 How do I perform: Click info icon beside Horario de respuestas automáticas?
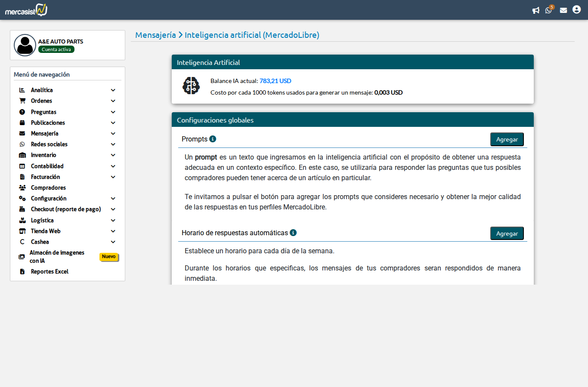(293, 233)
